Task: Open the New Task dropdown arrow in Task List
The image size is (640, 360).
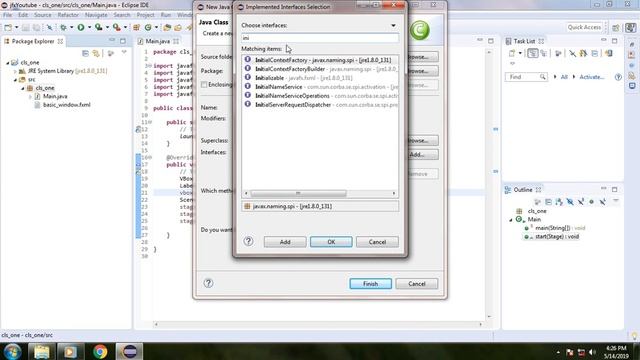Action: click(x=520, y=53)
